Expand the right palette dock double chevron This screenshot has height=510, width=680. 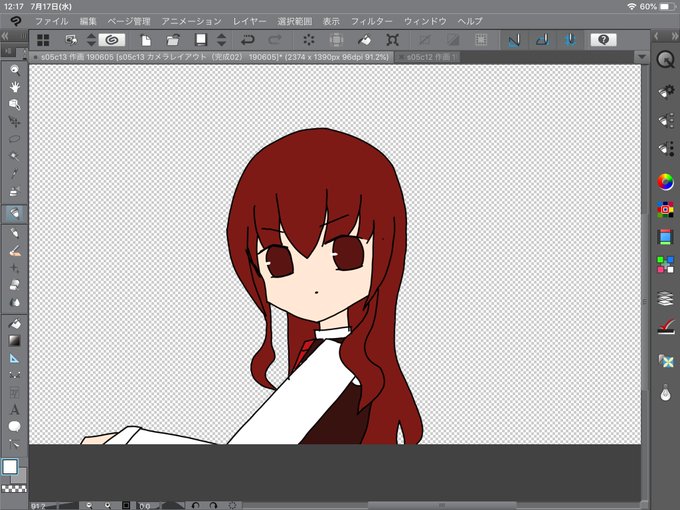point(675,36)
